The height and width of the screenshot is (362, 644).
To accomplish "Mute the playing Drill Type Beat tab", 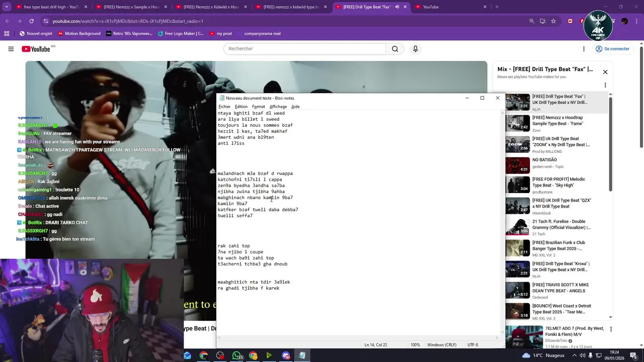I will 397,7.
